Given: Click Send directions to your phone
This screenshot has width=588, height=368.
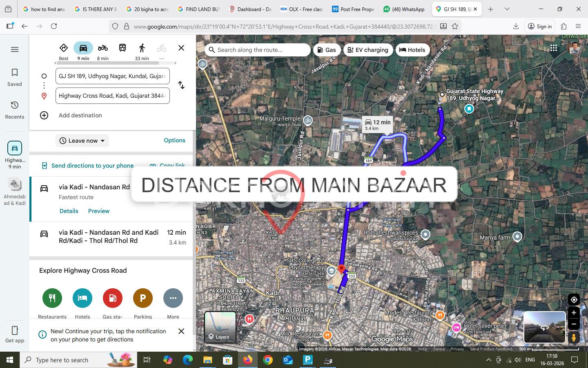Looking at the screenshot, I should (92, 166).
